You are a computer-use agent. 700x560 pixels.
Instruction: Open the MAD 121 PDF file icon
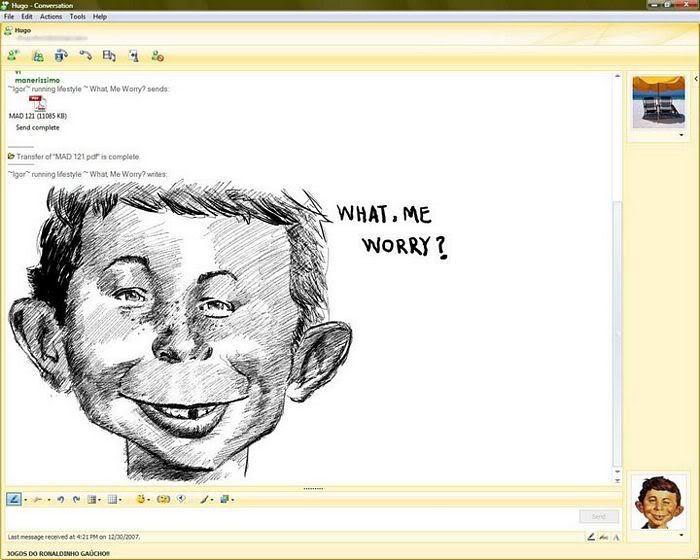click(x=38, y=103)
